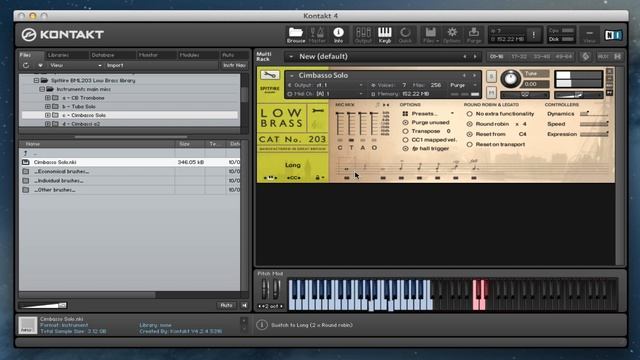Click the refresh icon in Files browser
Viewport: 640px width, 360px height.
(x=26, y=65)
